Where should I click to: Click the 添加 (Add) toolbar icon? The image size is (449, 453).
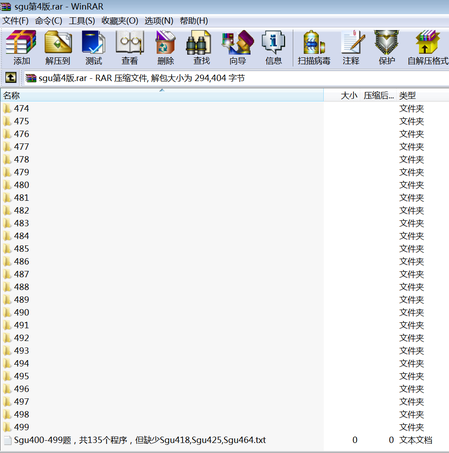21,48
